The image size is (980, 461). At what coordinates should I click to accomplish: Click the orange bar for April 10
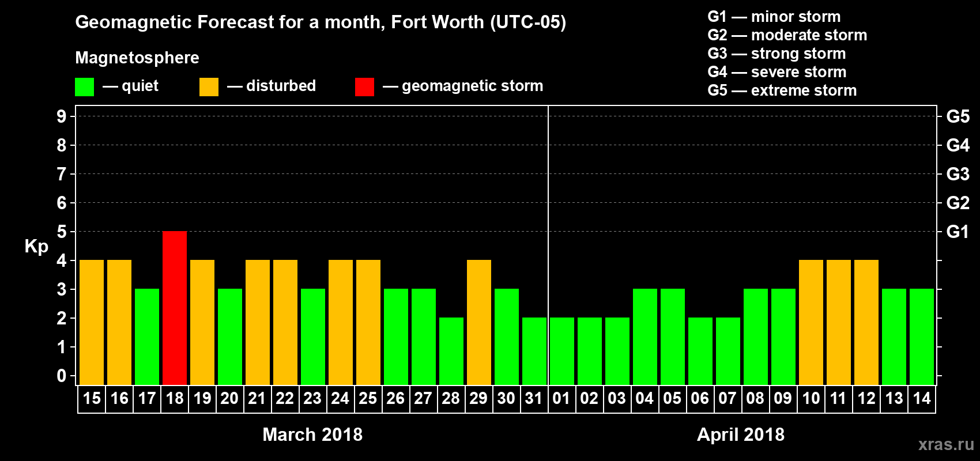(811, 323)
